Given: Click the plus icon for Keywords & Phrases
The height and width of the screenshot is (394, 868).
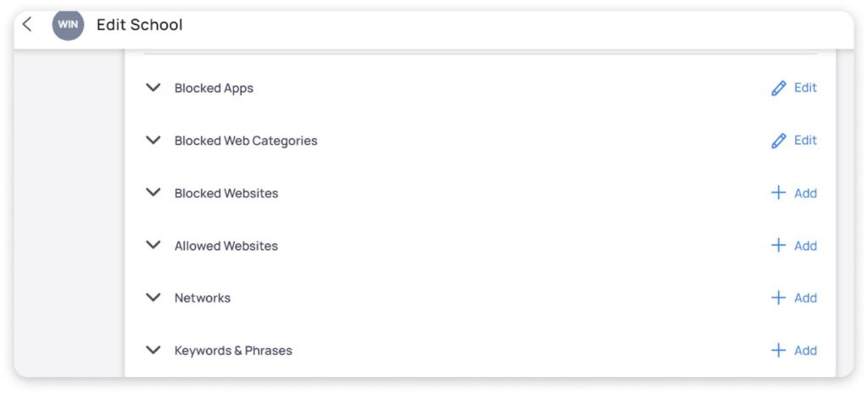Looking at the screenshot, I should (778, 351).
